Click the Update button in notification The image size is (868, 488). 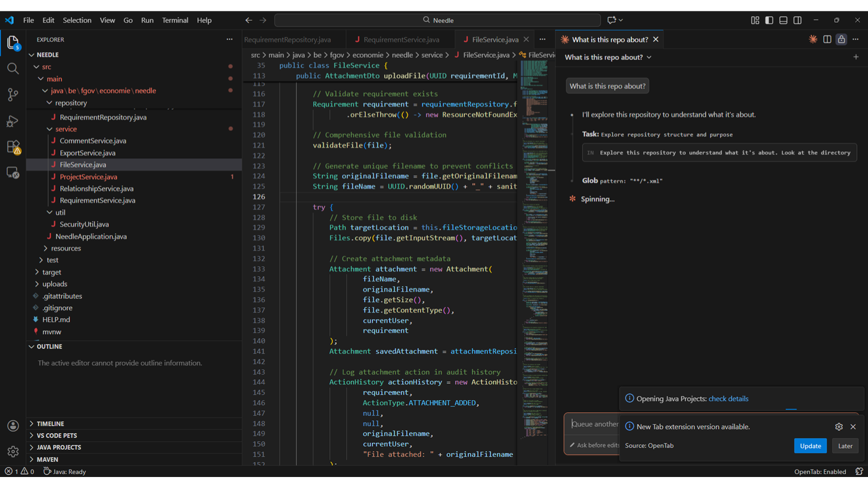point(810,446)
